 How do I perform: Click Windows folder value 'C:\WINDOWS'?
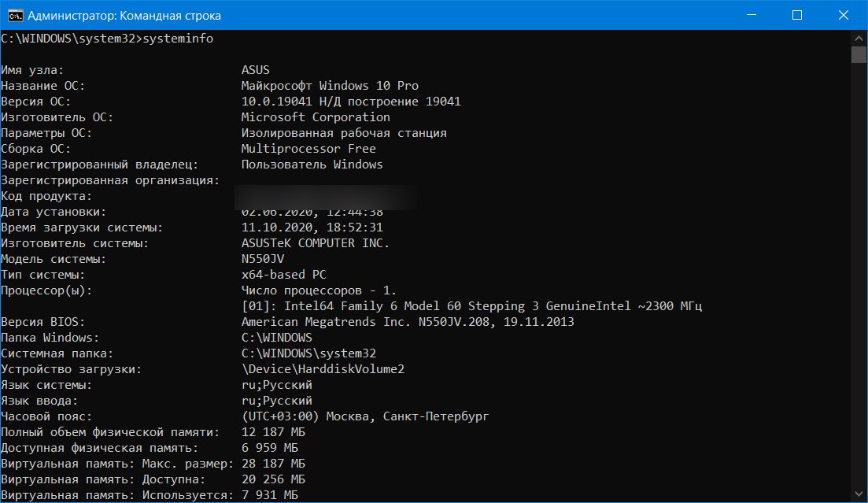tap(277, 338)
